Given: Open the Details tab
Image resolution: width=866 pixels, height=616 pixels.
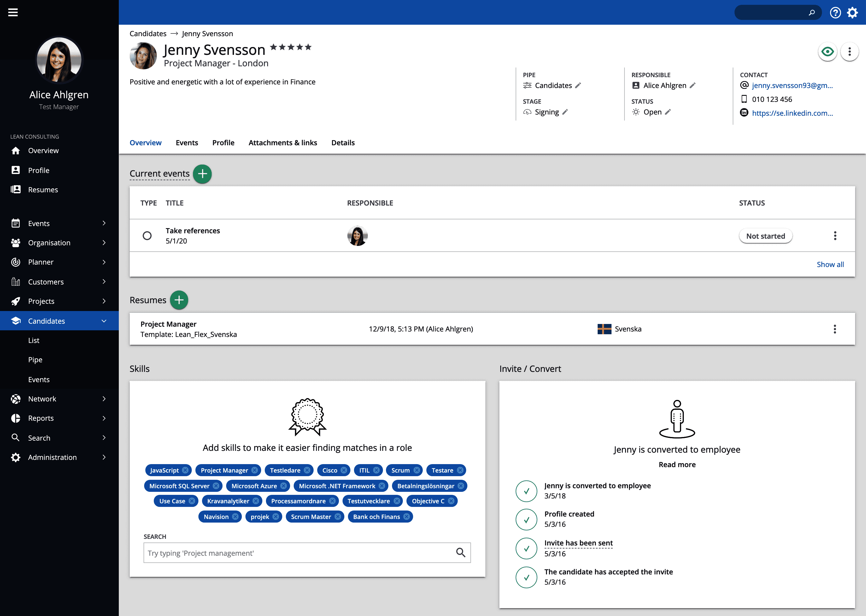Looking at the screenshot, I should point(343,143).
